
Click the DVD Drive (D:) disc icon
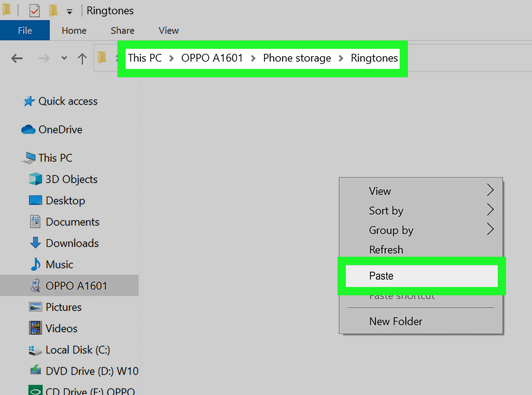tap(35, 370)
